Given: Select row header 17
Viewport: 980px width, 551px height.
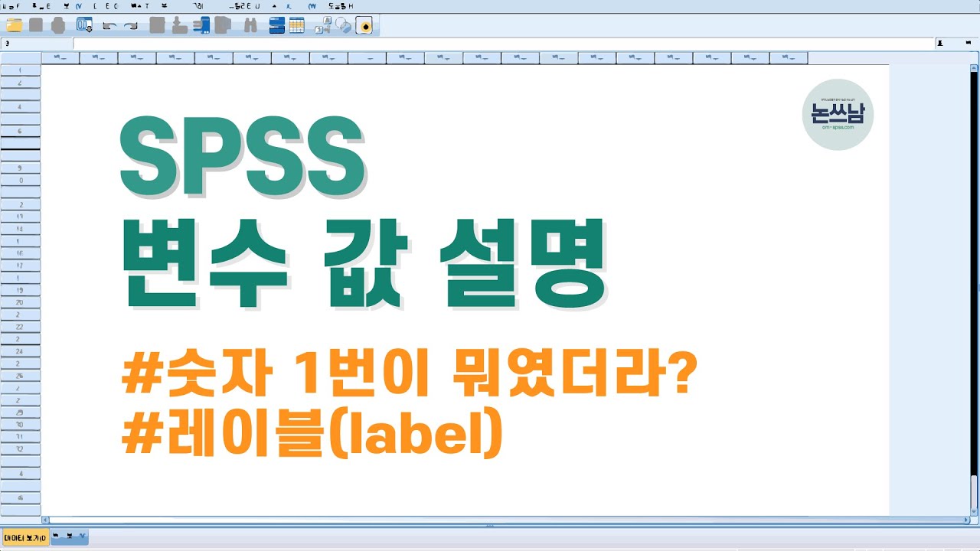Looking at the screenshot, I should (20, 266).
